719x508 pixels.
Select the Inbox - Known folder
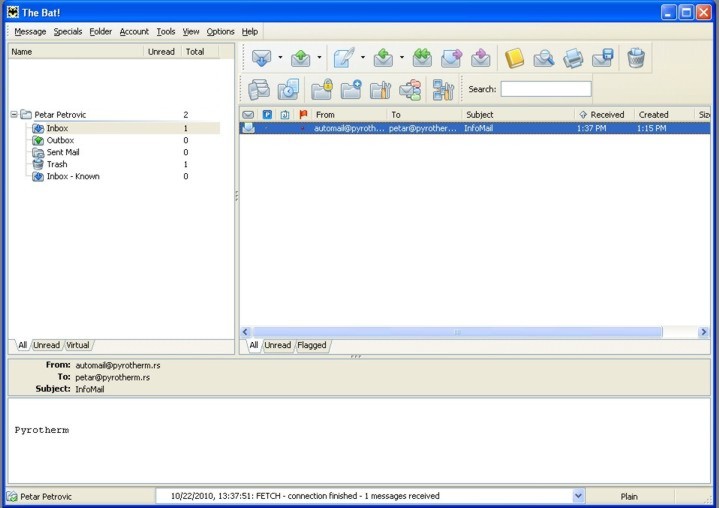tap(73, 176)
